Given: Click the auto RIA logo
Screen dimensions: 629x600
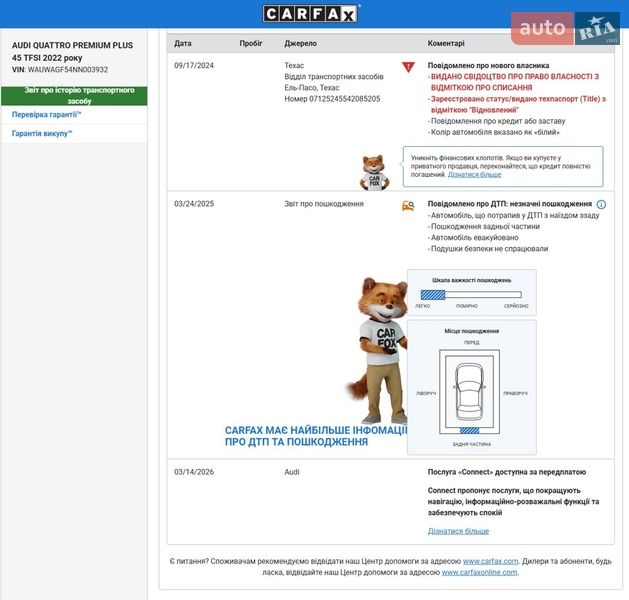Looking at the screenshot, I should 565,28.
